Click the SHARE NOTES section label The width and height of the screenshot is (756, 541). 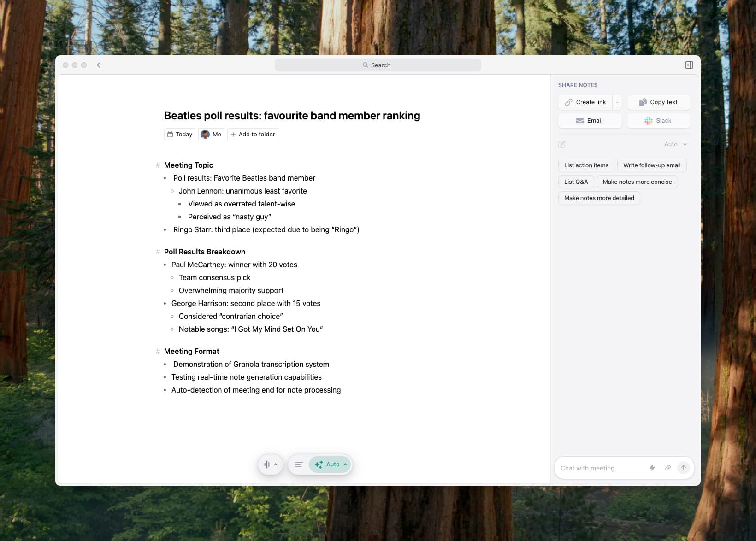(578, 85)
